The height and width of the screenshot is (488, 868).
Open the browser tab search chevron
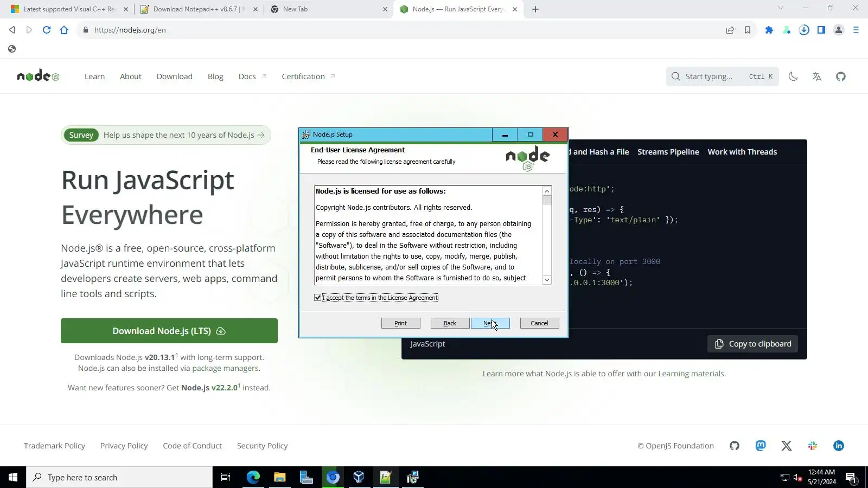(781, 8)
